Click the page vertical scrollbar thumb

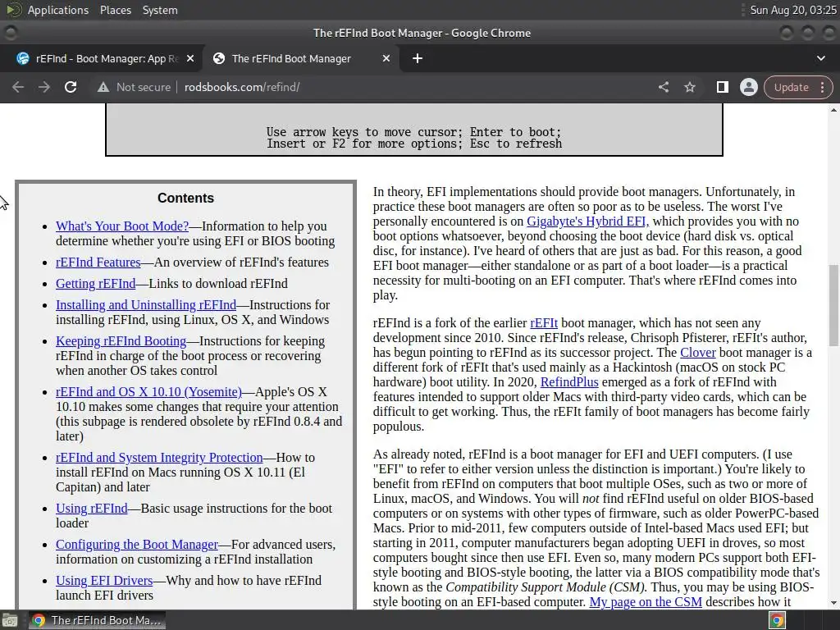pos(833,305)
